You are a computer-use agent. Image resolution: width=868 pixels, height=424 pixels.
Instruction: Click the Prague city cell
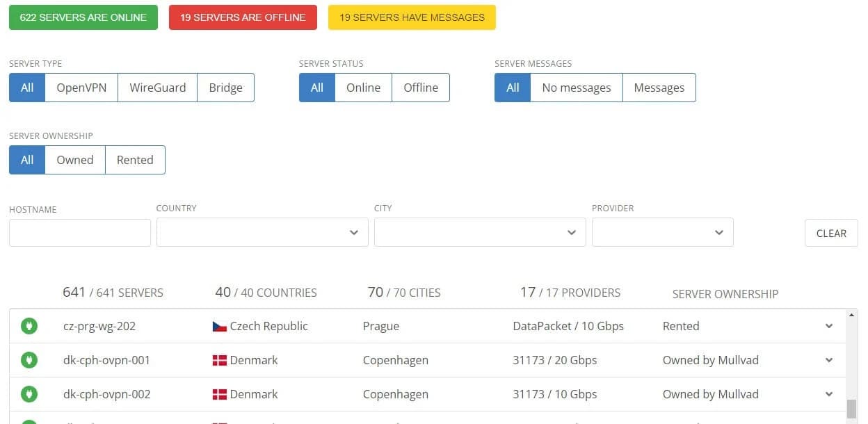point(381,326)
